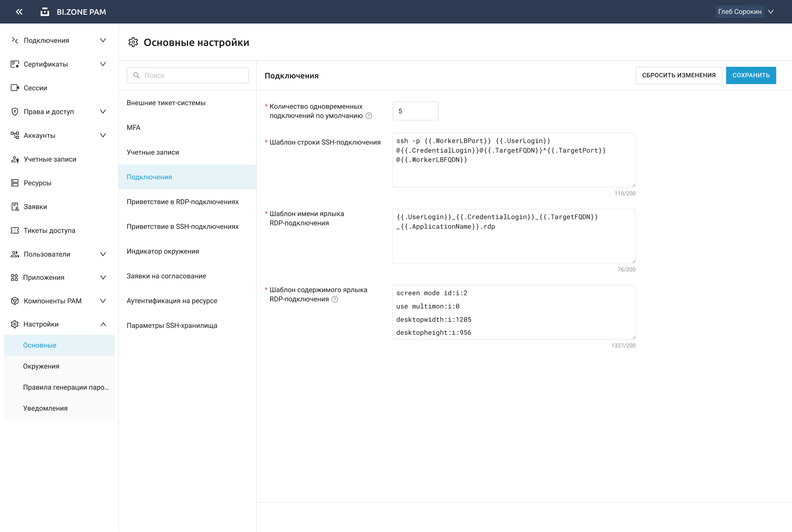Viewport: 792px width, 532px height.
Task: Click the Requests document icon
Action: pos(15,207)
